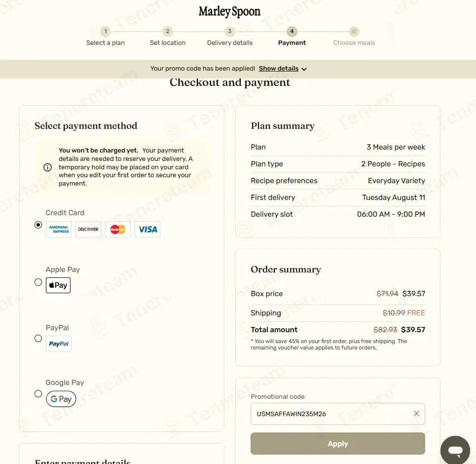This screenshot has height=464, width=476.
Task: Click the American Express card icon
Action: pyautogui.click(x=59, y=229)
